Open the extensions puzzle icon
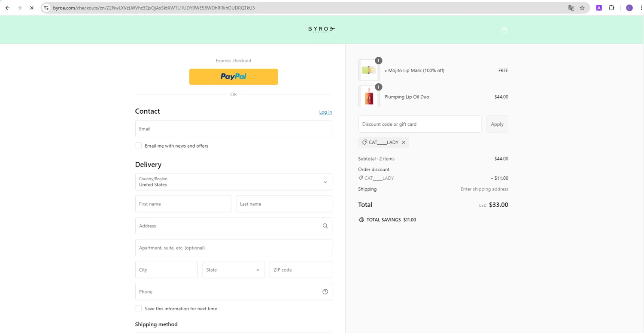Image resolution: width=644 pixels, height=333 pixels. 611,8
